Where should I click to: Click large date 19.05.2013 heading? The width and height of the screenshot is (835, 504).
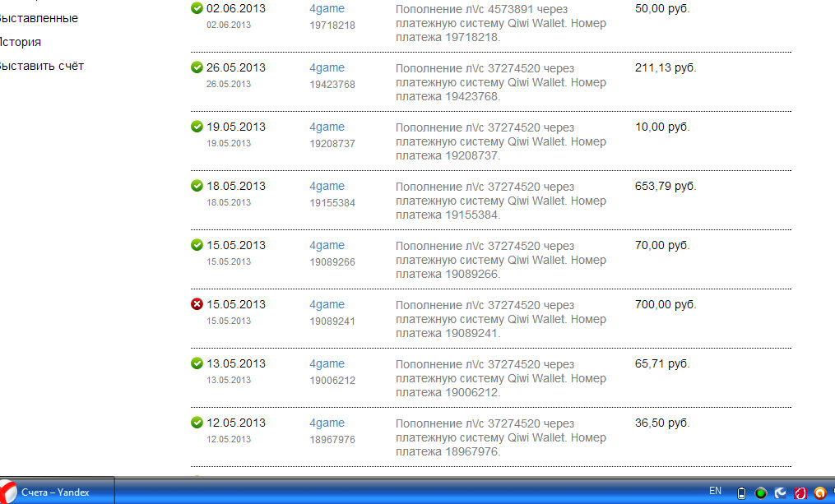point(236,127)
